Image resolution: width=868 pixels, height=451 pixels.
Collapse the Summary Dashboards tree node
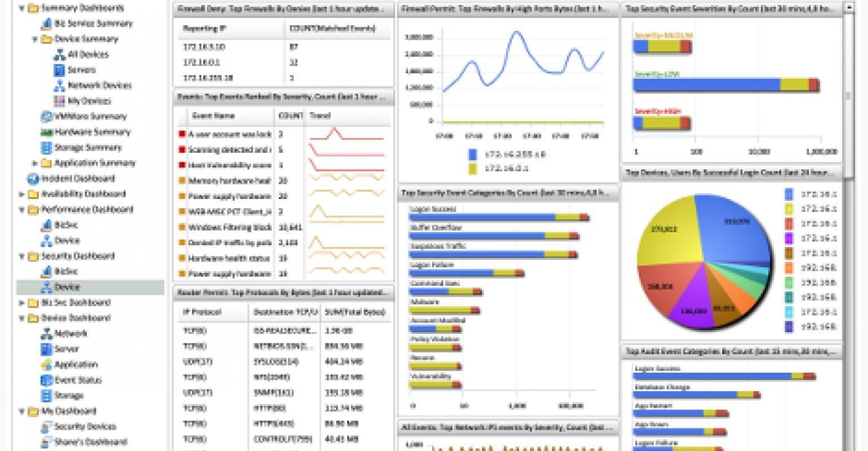coord(22,8)
